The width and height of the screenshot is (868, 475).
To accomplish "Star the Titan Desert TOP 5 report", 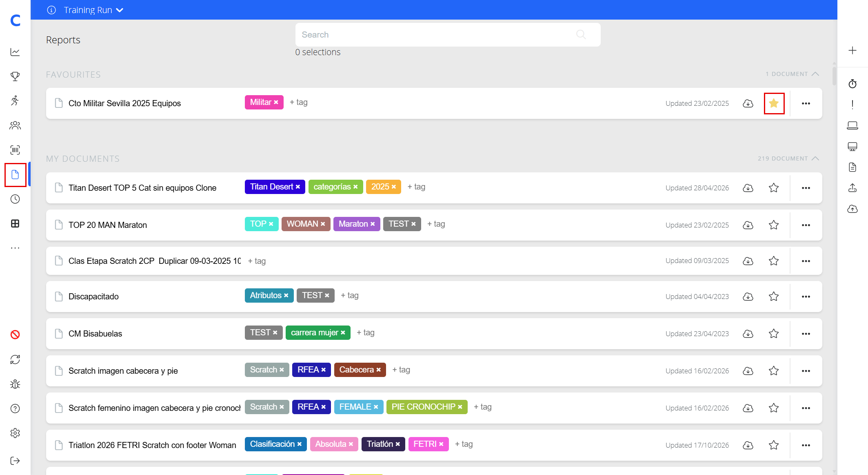I will (x=774, y=188).
